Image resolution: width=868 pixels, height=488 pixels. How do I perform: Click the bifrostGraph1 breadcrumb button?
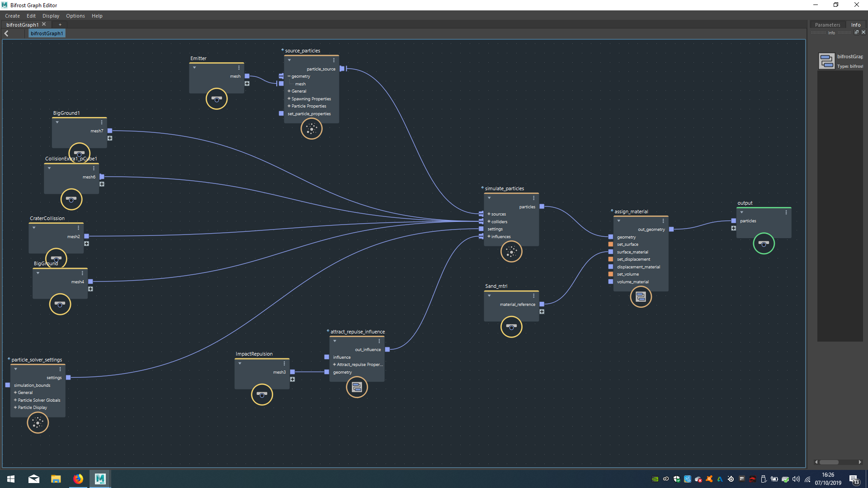[47, 33]
